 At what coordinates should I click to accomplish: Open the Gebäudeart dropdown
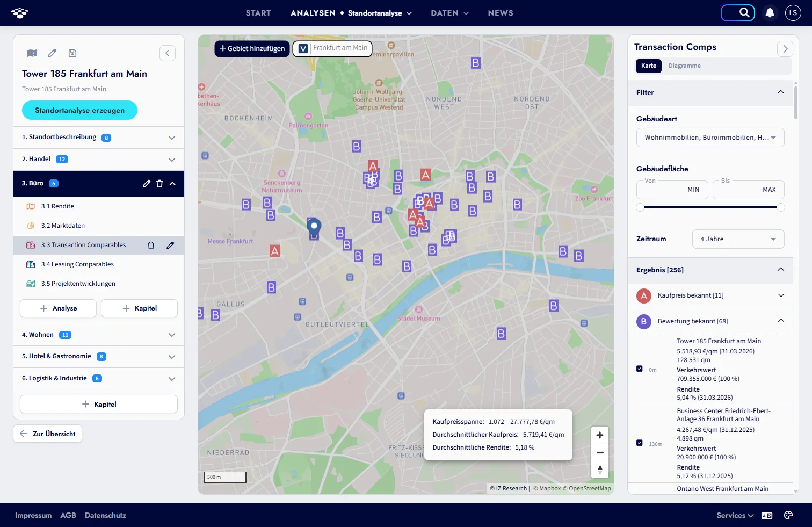pos(710,138)
